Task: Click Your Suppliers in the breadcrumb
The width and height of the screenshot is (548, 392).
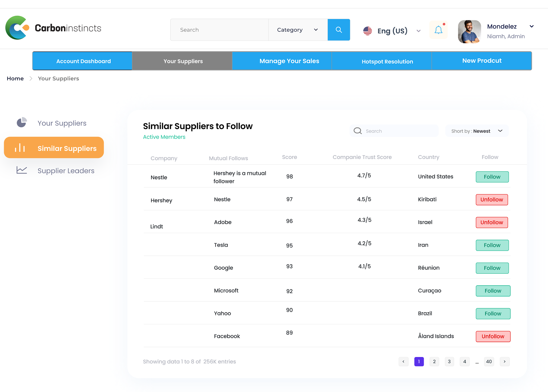Action: click(59, 79)
